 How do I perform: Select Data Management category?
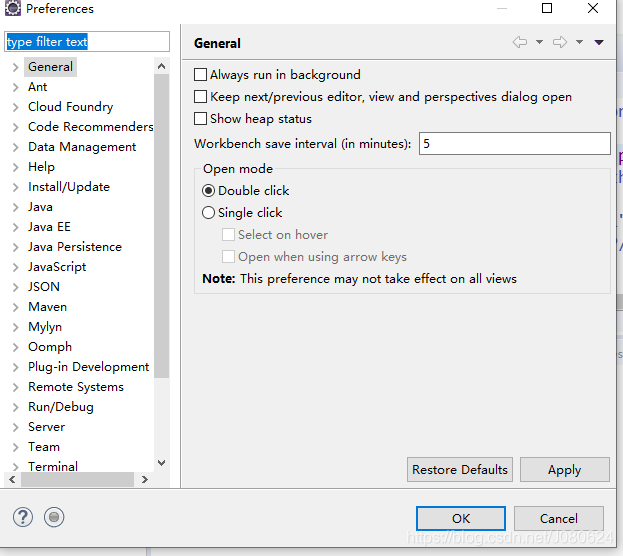point(82,147)
